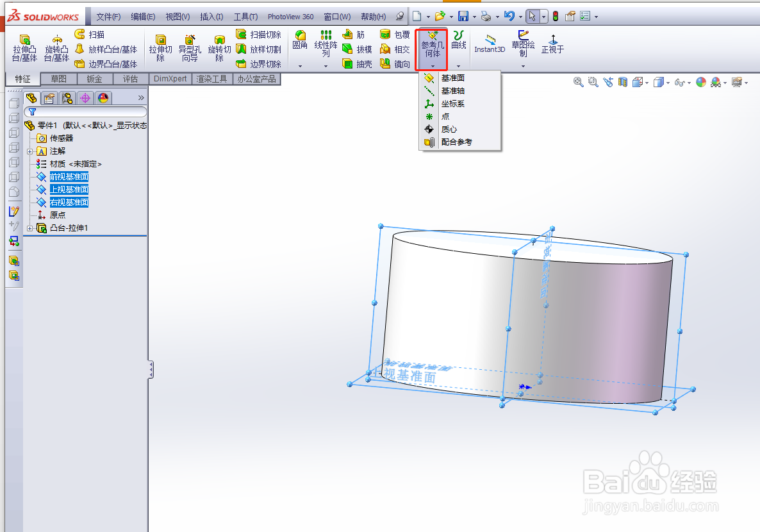Open the DisplayManager color ball tab
The image size is (760, 532).
pos(103,99)
